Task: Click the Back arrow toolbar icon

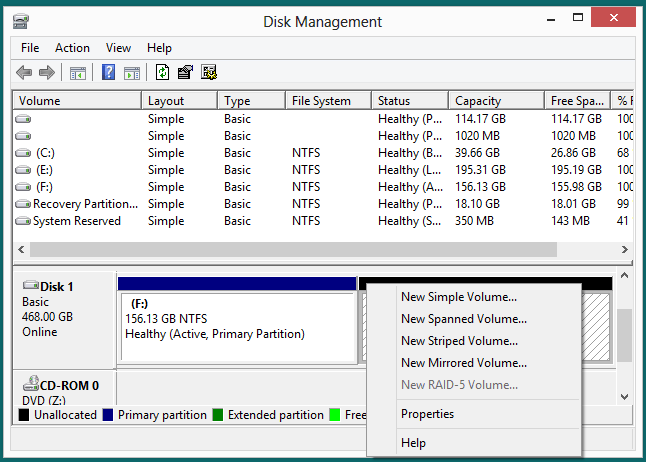Action: click(24, 73)
